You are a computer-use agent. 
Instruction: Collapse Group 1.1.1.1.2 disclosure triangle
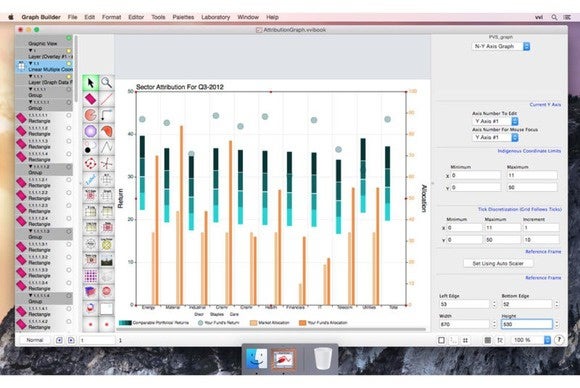click(x=31, y=166)
